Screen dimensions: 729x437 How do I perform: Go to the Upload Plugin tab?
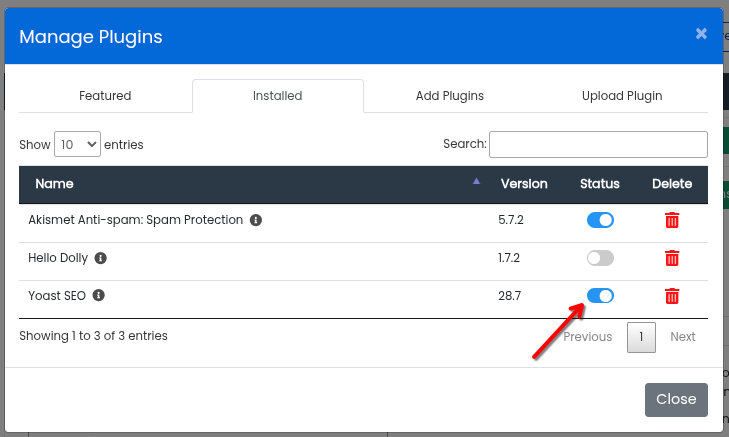[622, 96]
